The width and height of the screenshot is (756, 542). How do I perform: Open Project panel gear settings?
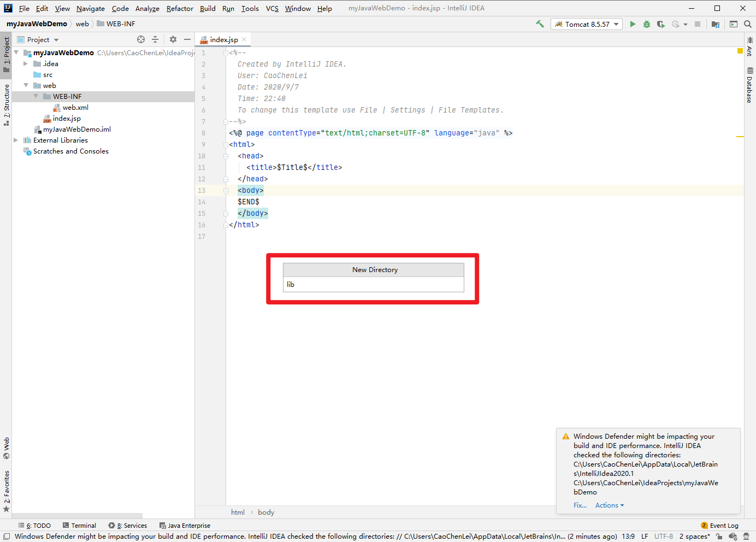pos(173,39)
